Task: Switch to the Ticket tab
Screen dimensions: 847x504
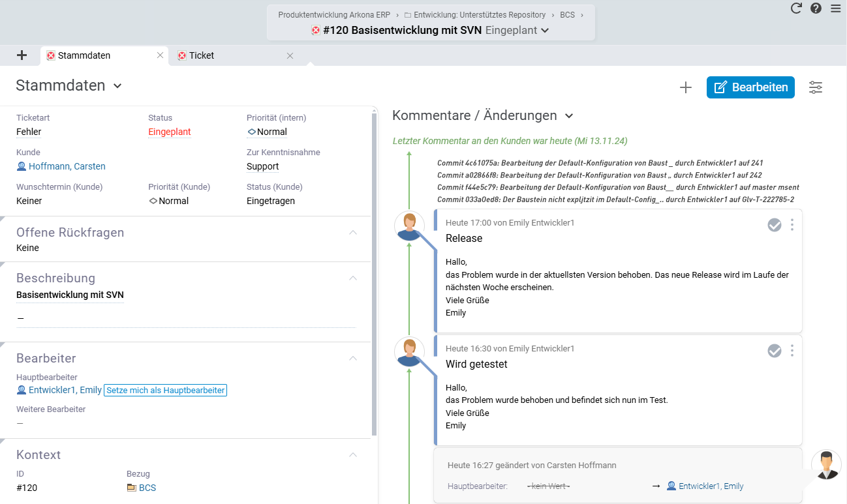Action: coord(202,55)
